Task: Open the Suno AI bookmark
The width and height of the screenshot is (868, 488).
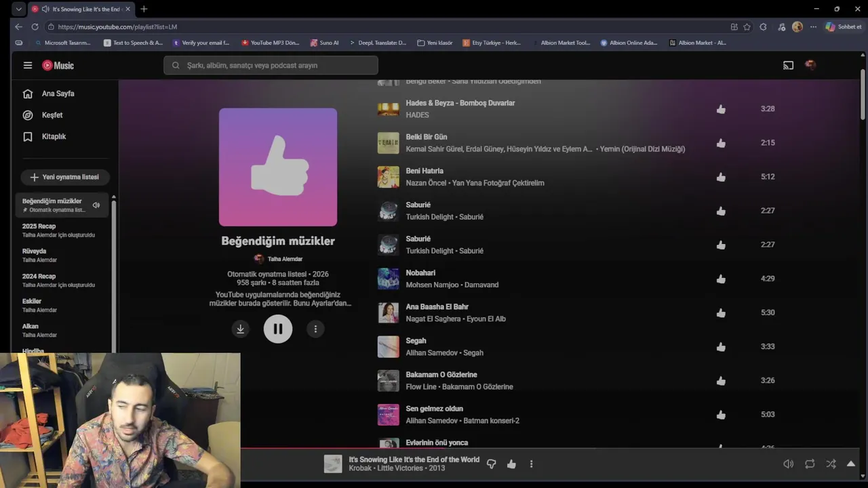Action: point(325,43)
